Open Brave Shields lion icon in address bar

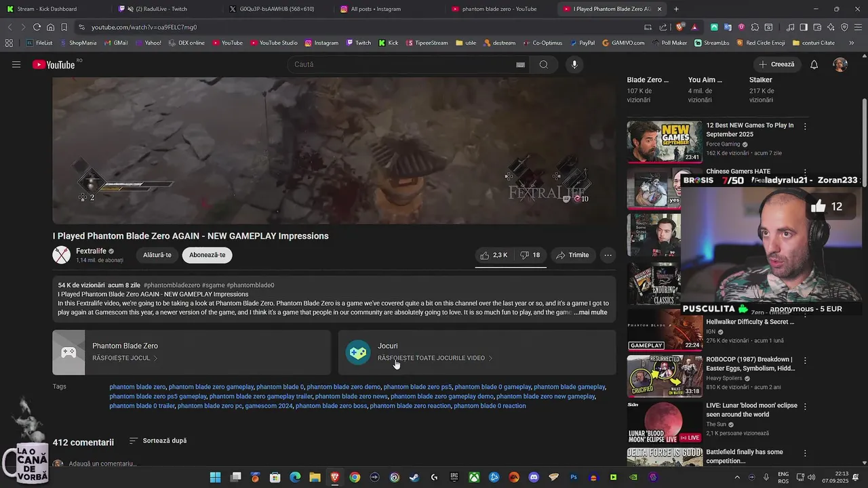[x=680, y=27]
